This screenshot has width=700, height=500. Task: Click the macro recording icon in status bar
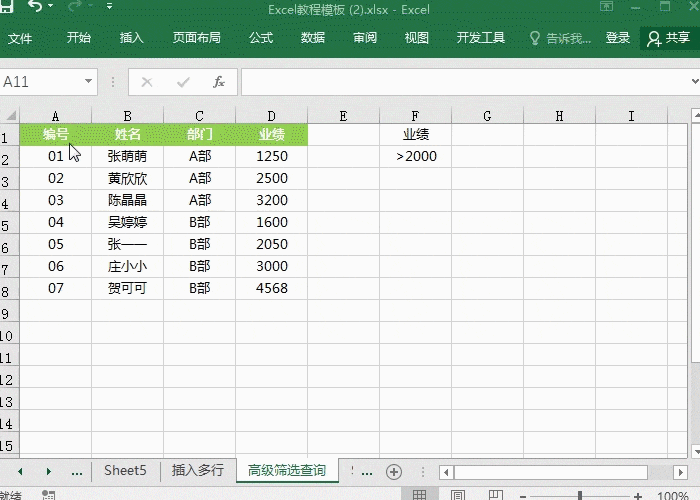click(48, 495)
